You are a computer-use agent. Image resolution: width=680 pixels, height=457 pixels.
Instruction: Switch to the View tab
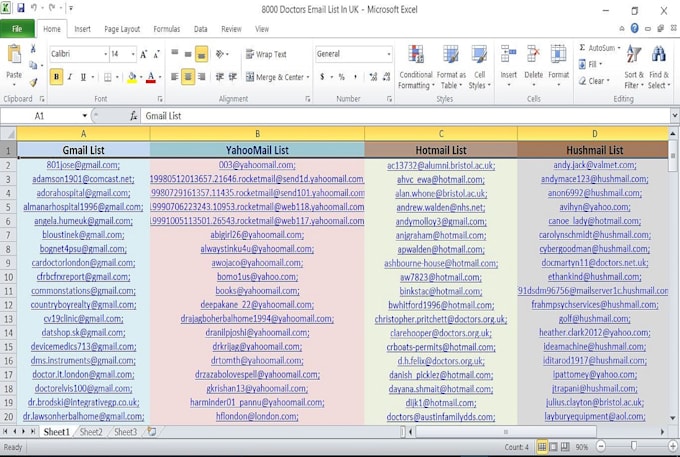click(262, 29)
